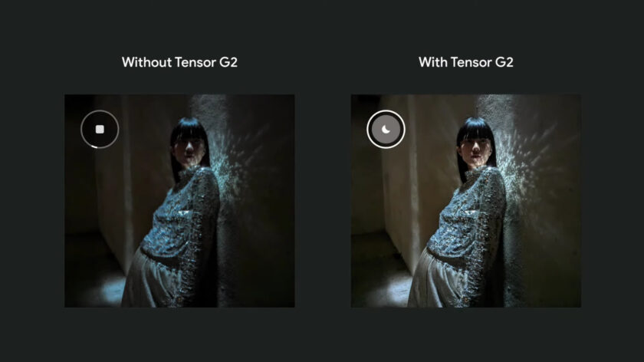Click the "With Tensor G2" heading

click(x=466, y=62)
